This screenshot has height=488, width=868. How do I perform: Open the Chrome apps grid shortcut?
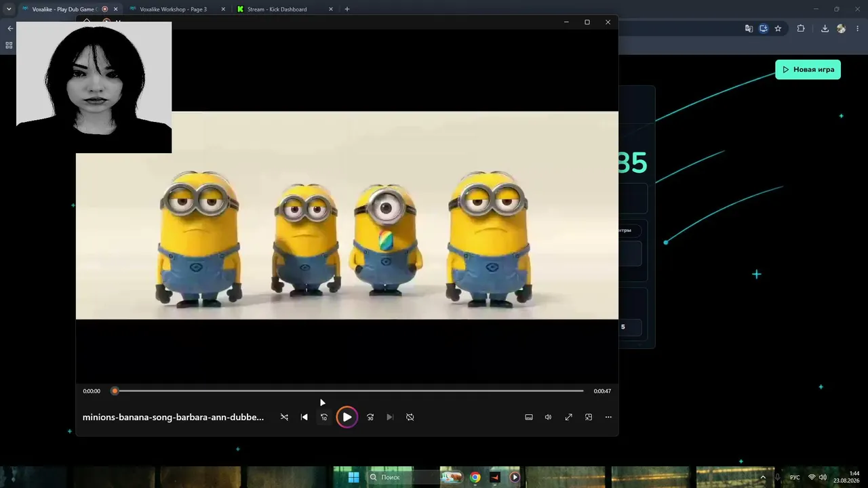click(x=9, y=45)
